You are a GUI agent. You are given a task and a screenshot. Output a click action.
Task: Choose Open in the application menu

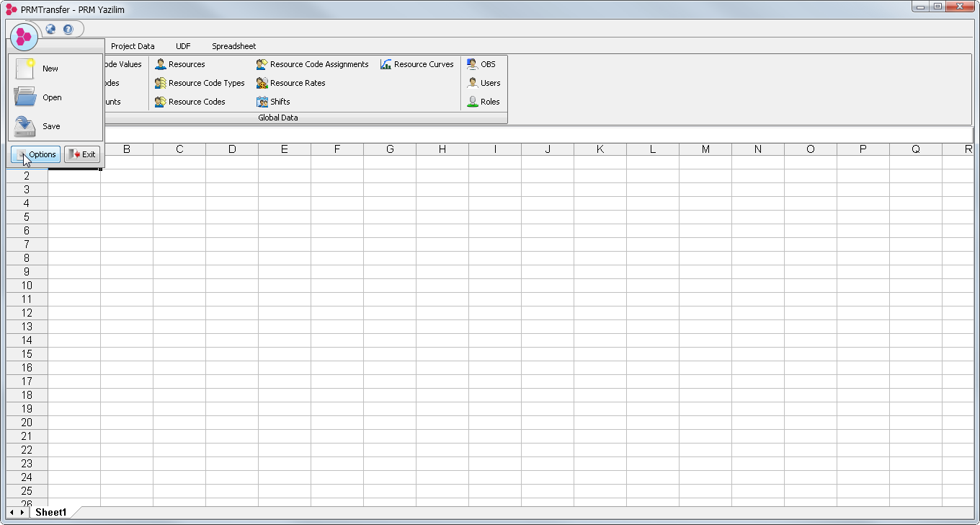click(x=52, y=97)
